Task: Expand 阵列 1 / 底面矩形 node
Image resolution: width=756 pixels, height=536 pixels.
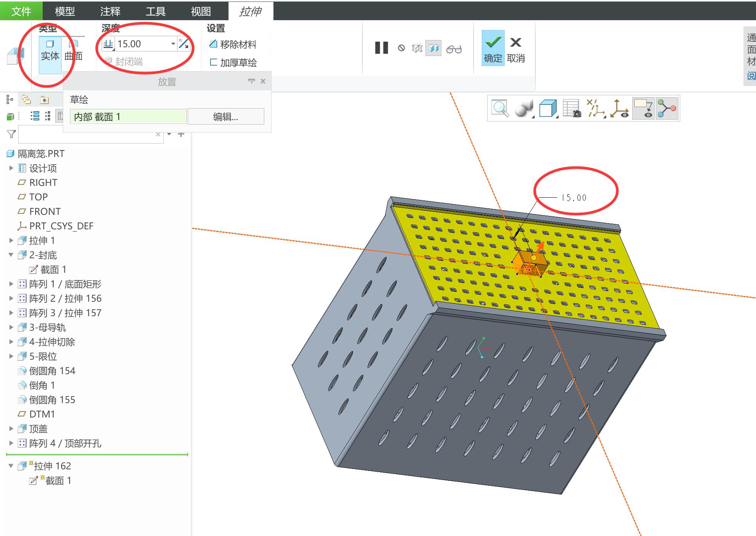Action: (x=11, y=284)
